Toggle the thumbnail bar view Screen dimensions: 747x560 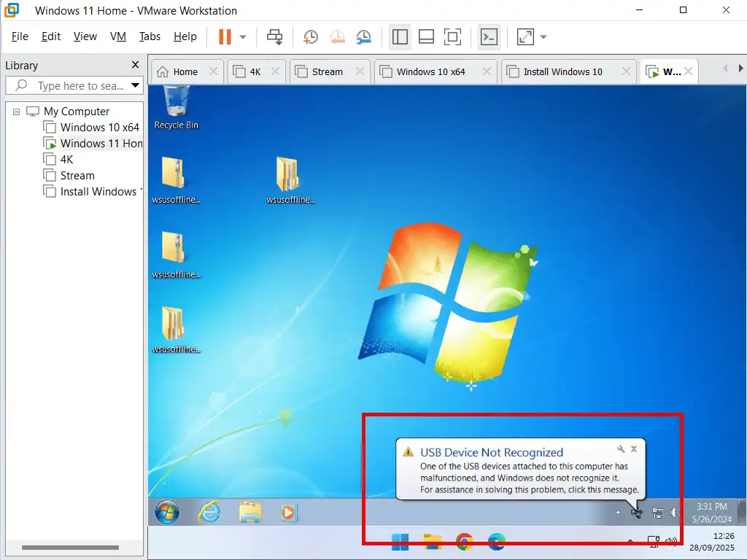[426, 36]
